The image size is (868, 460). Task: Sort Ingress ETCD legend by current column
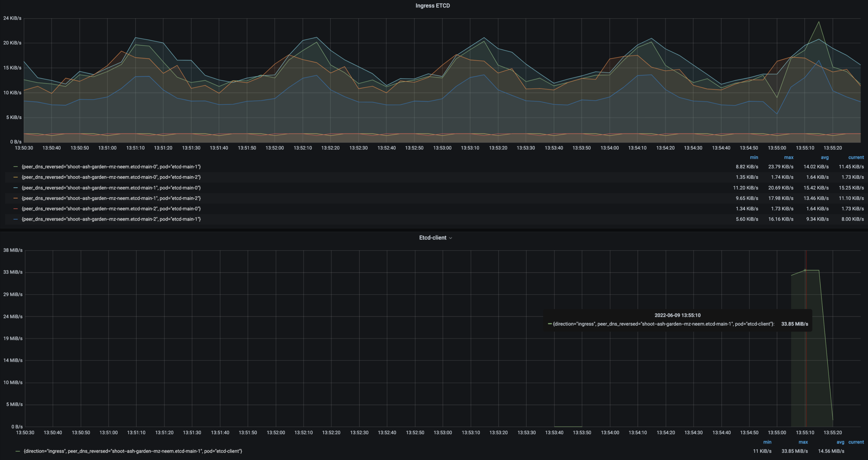point(856,157)
